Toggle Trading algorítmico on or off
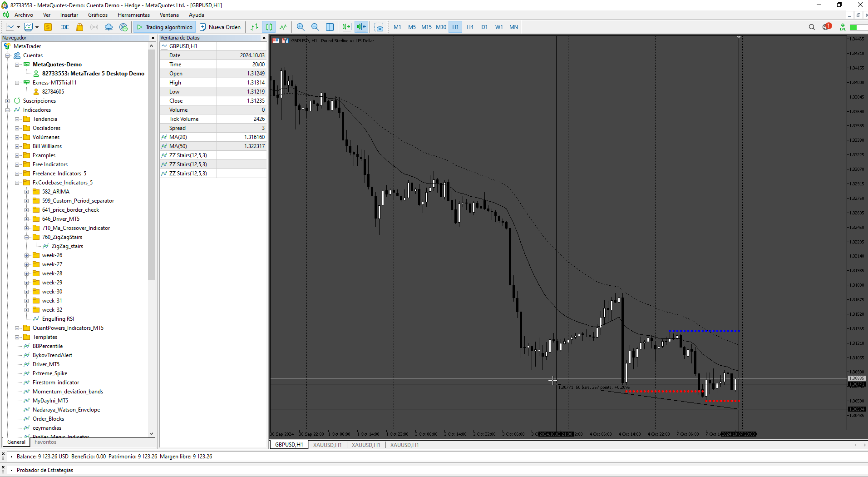The image size is (868, 477). tap(165, 27)
